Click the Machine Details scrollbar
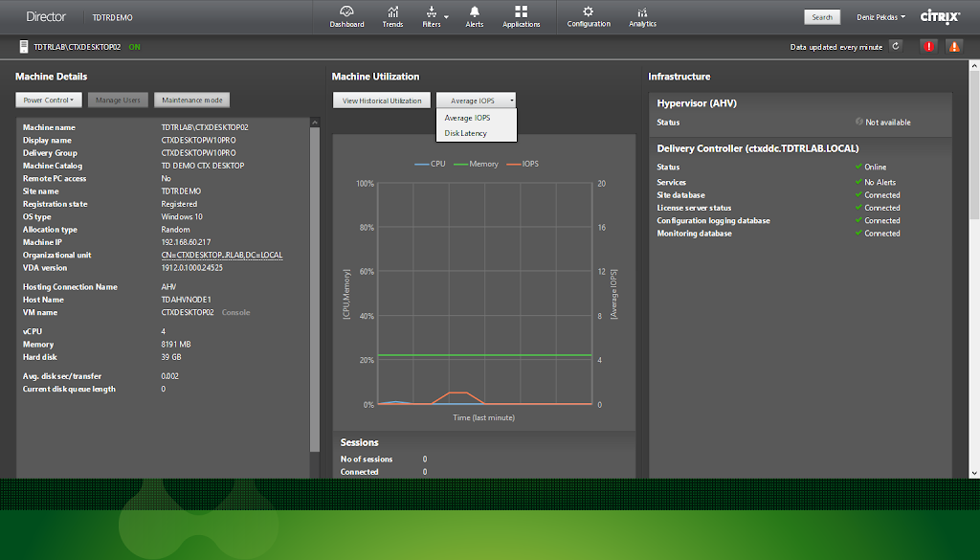The height and width of the screenshot is (560, 980). point(315,289)
